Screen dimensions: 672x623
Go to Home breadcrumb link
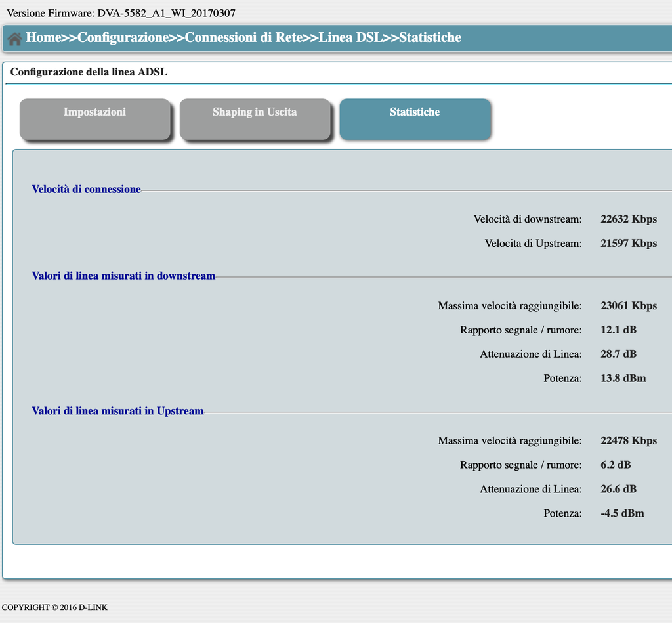[x=43, y=37]
